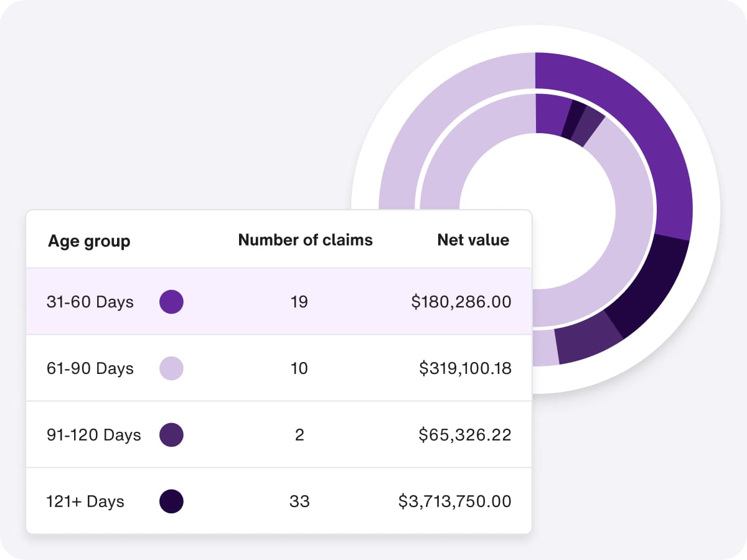The image size is (747, 560).
Task: Select the dark purple 91-120 Days dot
Action: click(172, 435)
